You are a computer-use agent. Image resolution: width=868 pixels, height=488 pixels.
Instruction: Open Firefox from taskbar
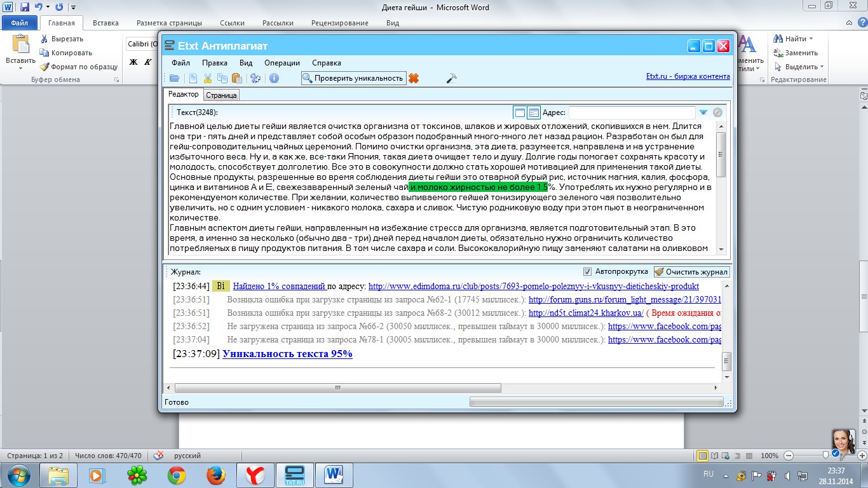click(x=216, y=475)
